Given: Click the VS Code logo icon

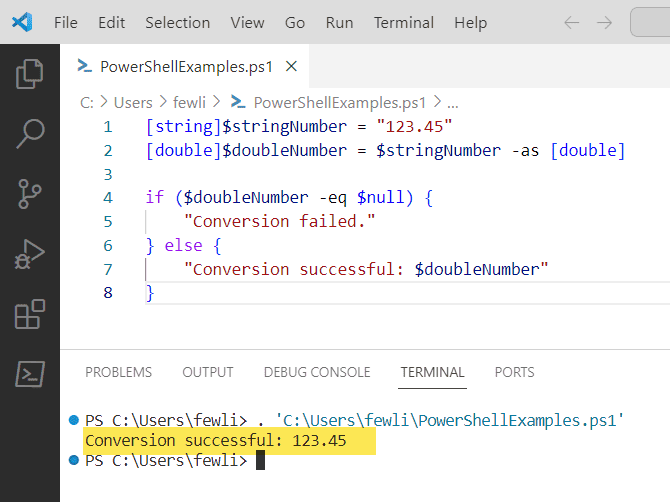Looking at the screenshot, I should tap(22, 22).
